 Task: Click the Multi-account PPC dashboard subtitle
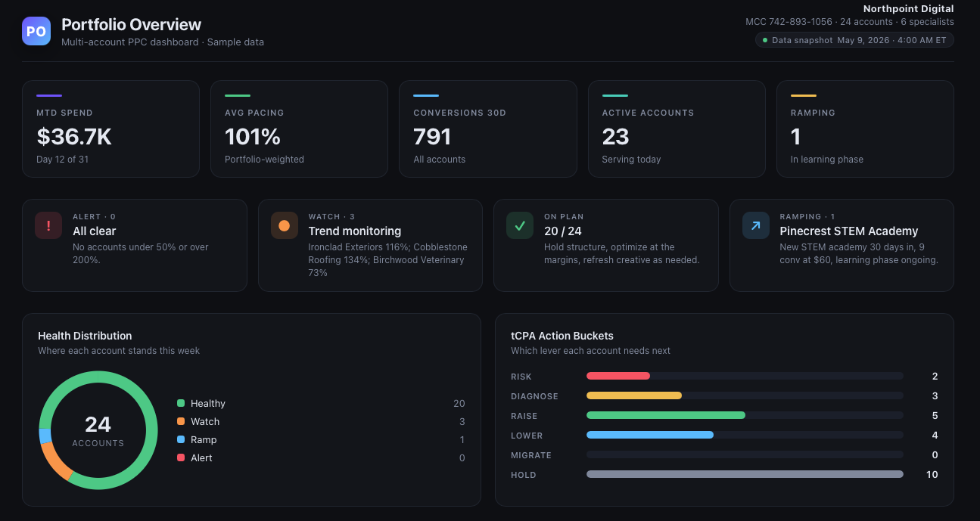click(163, 42)
